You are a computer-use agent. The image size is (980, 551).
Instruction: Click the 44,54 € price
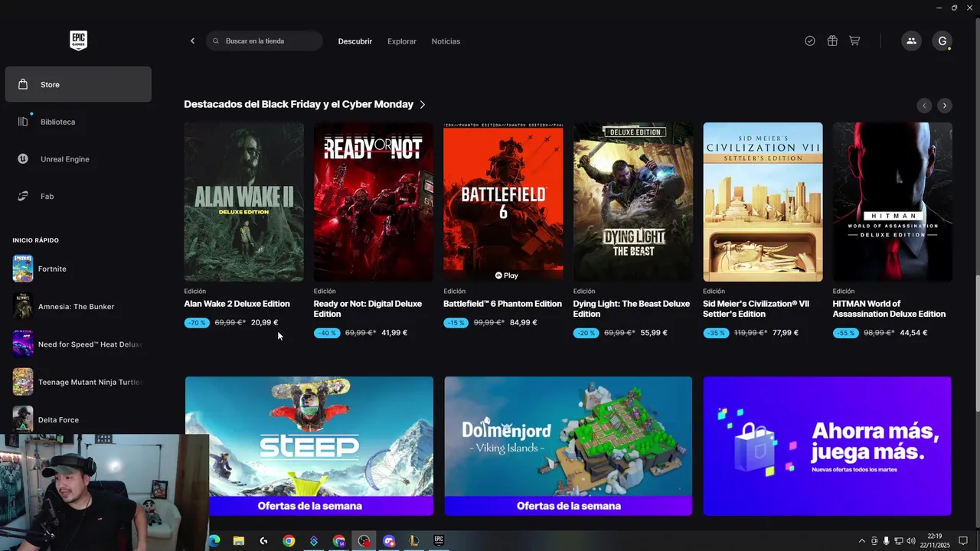click(x=913, y=333)
